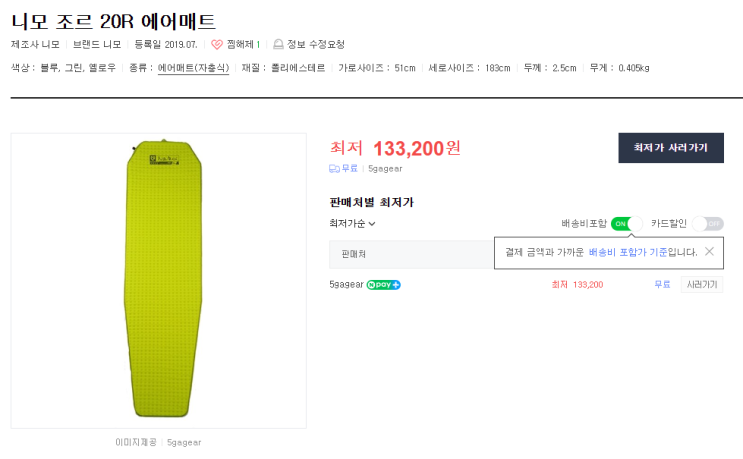Viewport: 743px width, 459px height.
Task: Close the 배송비 포함가 tooltip
Action: (709, 251)
